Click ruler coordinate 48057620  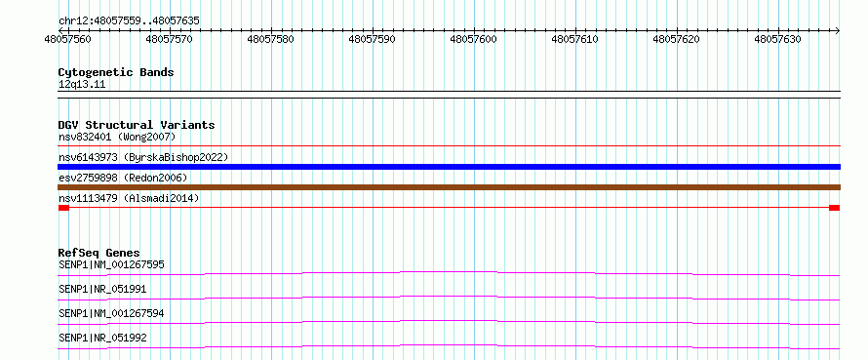coord(677,39)
